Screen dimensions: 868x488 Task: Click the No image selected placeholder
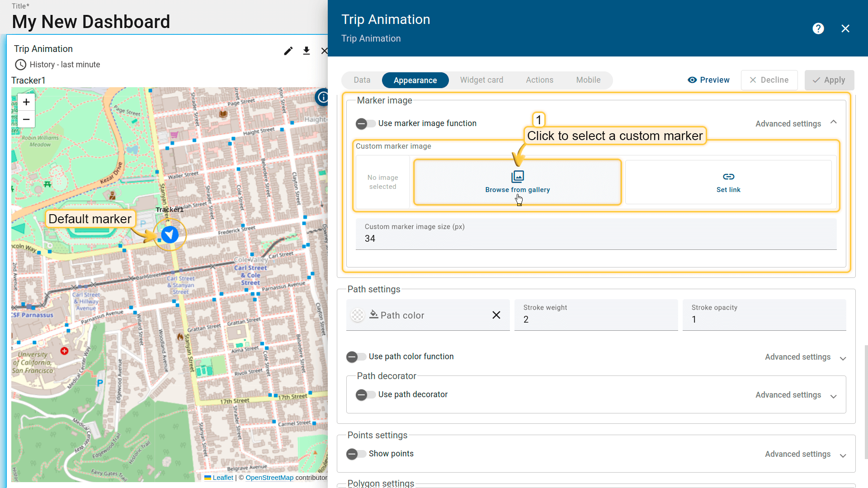pyautogui.click(x=382, y=182)
